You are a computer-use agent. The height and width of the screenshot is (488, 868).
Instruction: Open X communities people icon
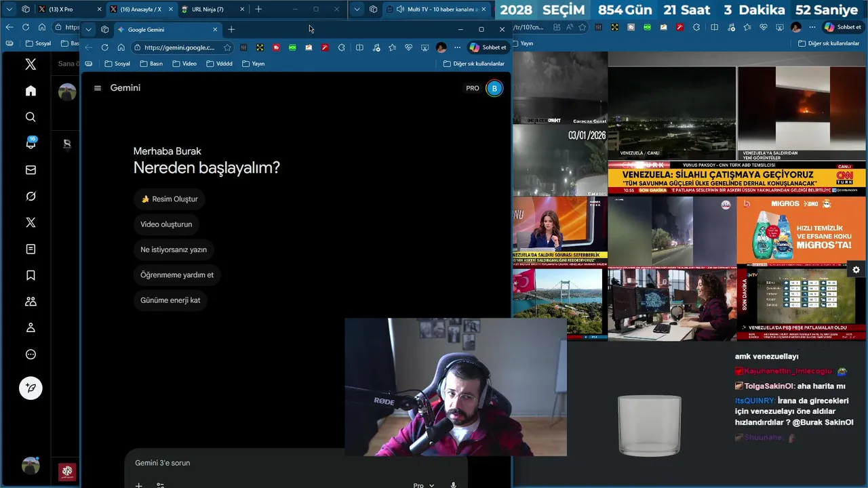click(x=31, y=302)
